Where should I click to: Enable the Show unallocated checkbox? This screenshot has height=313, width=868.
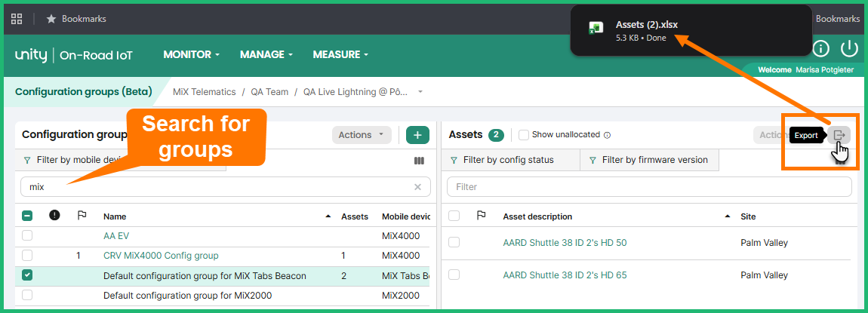pos(524,135)
